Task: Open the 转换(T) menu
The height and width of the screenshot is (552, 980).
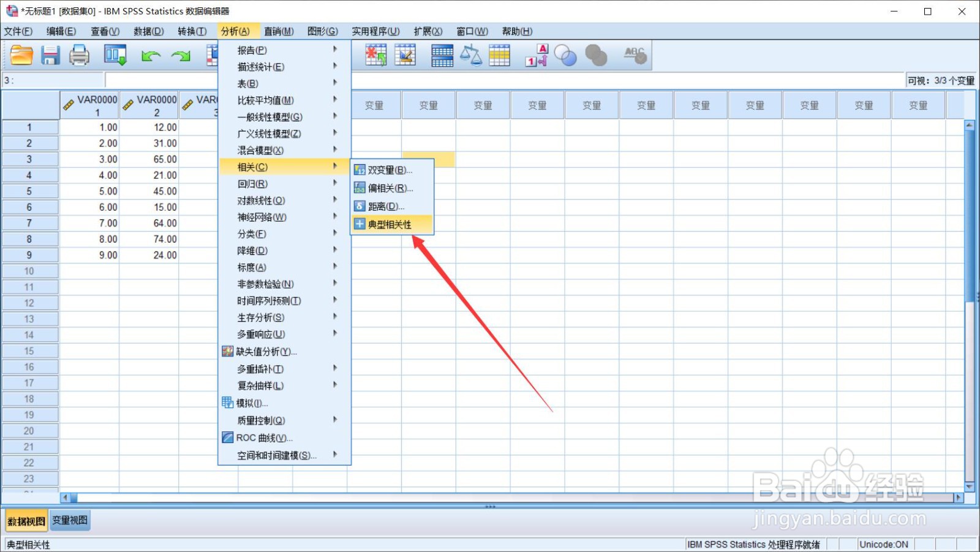Action: tap(192, 31)
